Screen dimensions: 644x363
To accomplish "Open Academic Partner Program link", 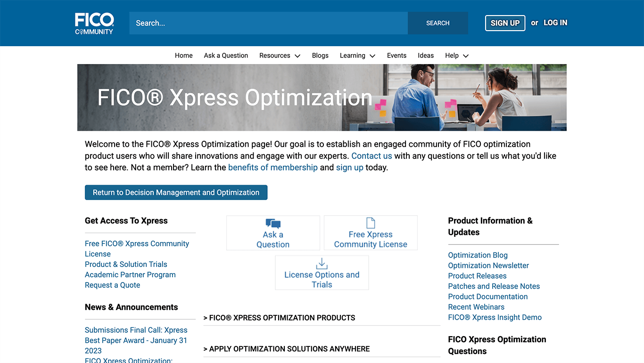I will [x=130, y=275].
